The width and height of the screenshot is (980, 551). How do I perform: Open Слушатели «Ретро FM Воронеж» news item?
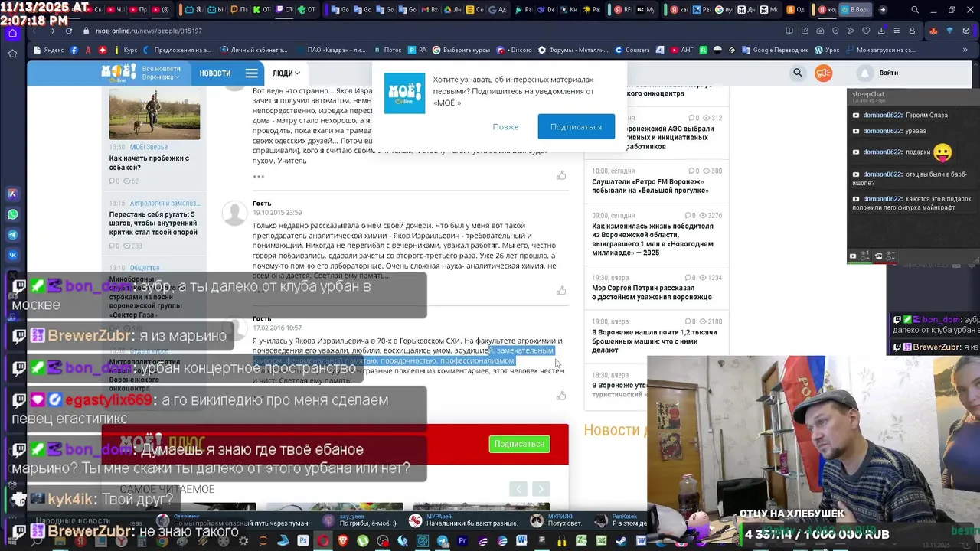650,185
